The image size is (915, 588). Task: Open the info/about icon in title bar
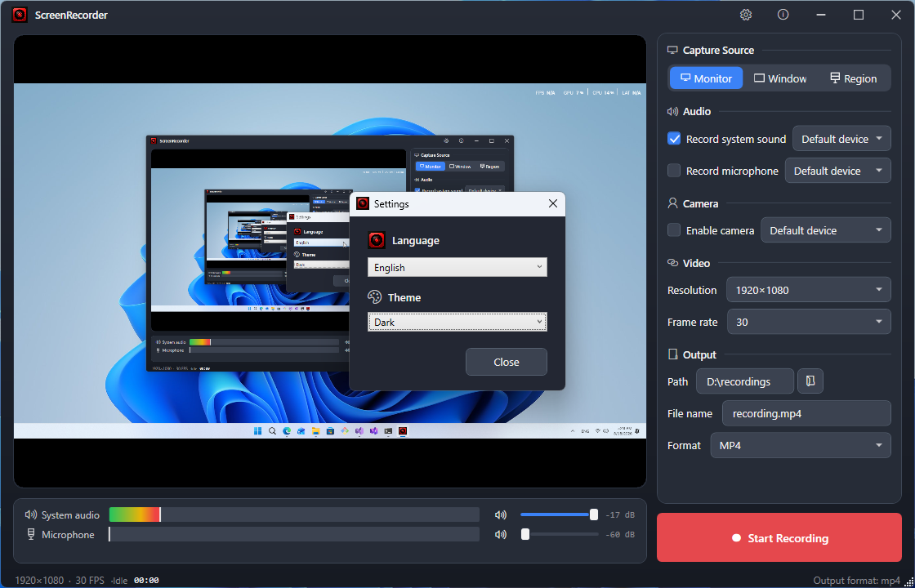click(x=783, y=16)
